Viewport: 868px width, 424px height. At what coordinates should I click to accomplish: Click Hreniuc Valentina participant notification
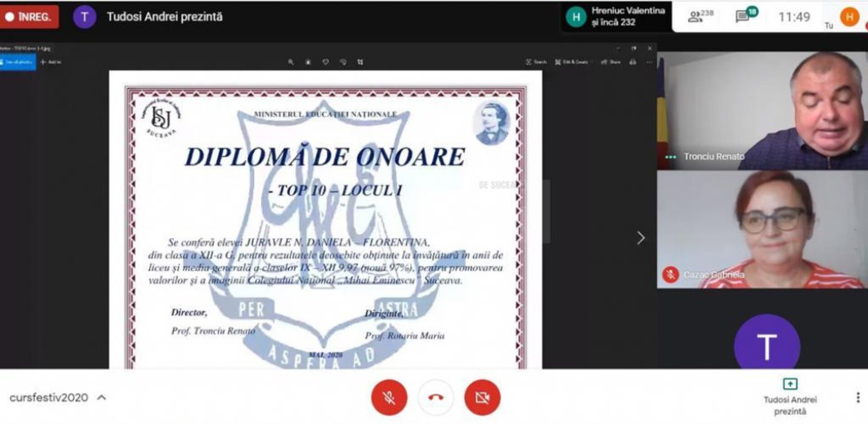point(617,17)
